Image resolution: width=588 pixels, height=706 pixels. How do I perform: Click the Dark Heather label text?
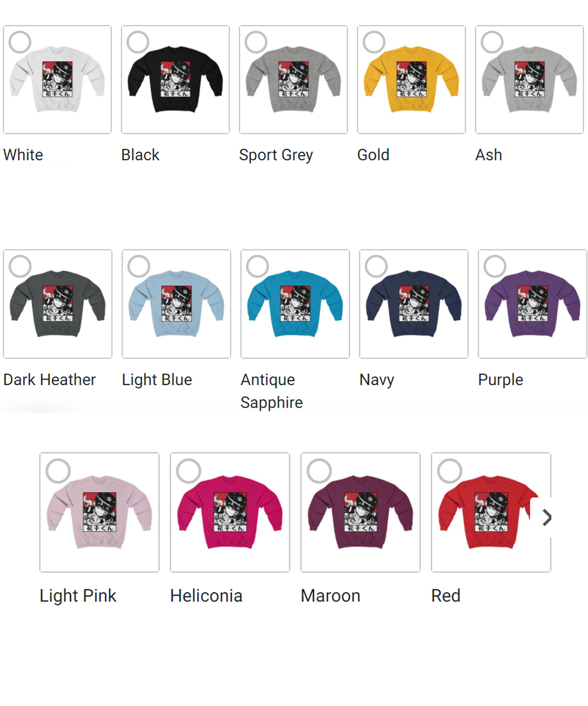49,380
